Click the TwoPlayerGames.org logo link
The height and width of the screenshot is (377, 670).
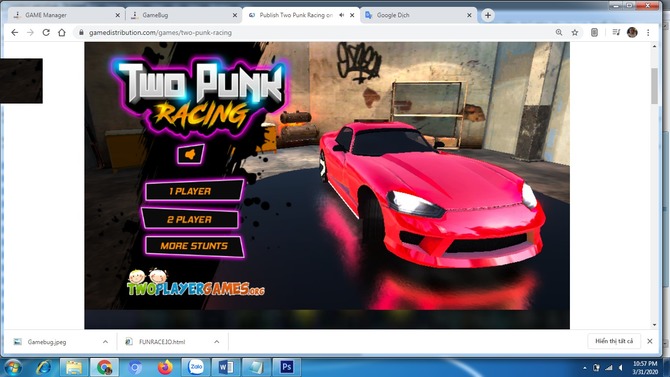196,283
